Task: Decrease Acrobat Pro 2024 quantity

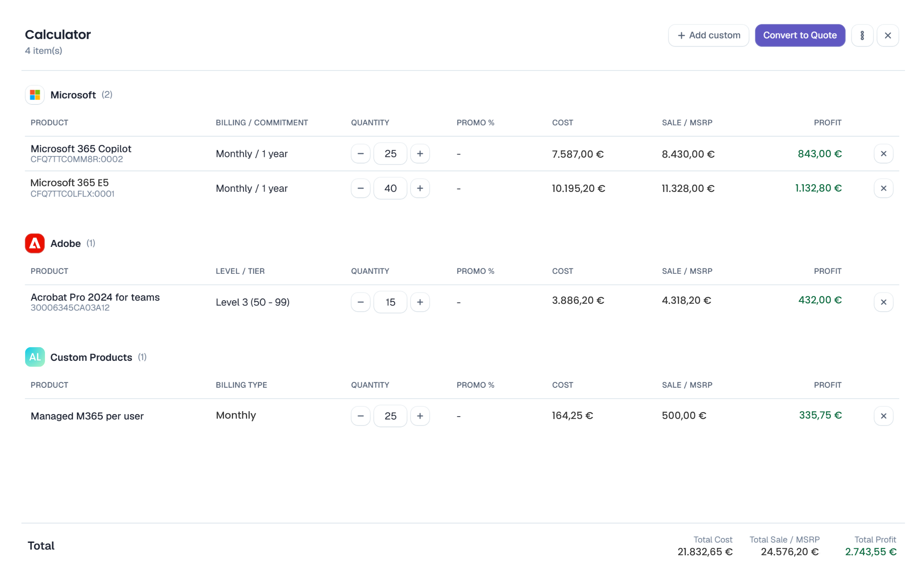Action: coord(361,302)
